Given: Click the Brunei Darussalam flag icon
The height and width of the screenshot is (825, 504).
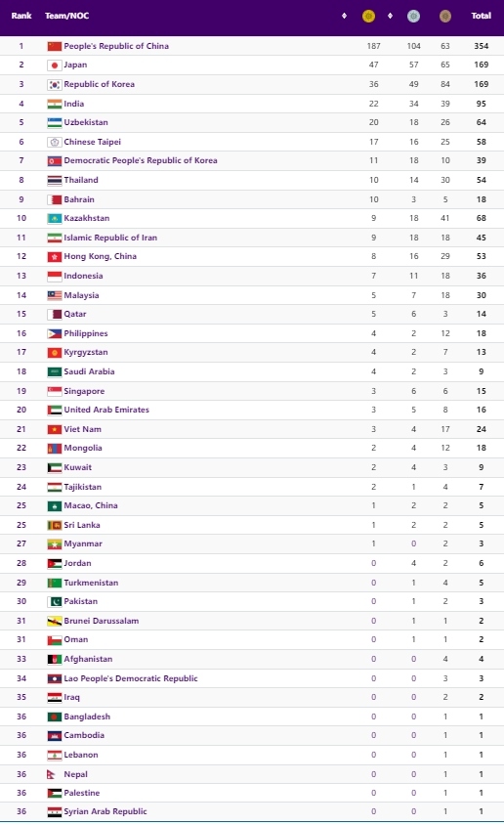Looking at the screenshot, I should [x=54, y=621].
